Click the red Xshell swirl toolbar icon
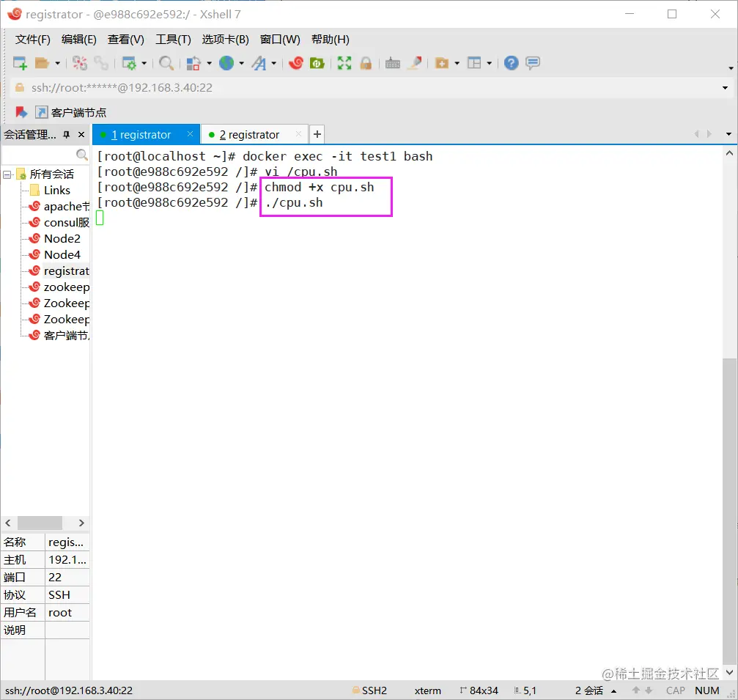 pyautogui.click(x=295, y=62)
